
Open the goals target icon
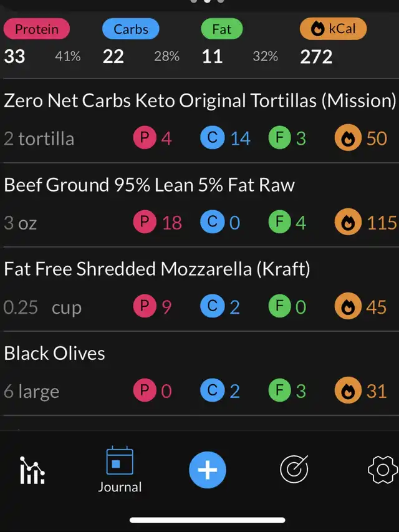point(294,469)
